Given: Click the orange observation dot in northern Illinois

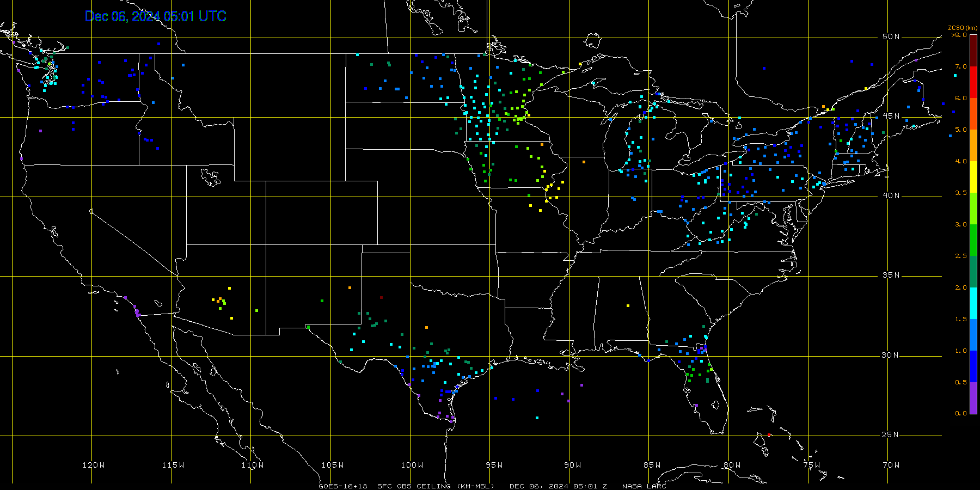Looking at the screenshot, I should click(584, 162).
